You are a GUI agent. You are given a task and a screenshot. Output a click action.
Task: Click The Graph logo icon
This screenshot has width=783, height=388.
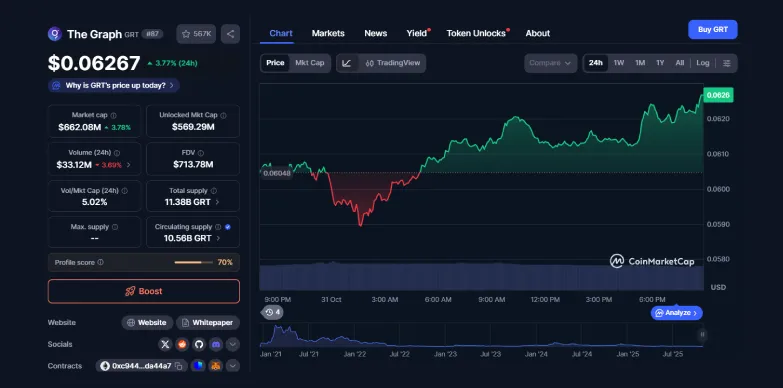coord(54,34)
